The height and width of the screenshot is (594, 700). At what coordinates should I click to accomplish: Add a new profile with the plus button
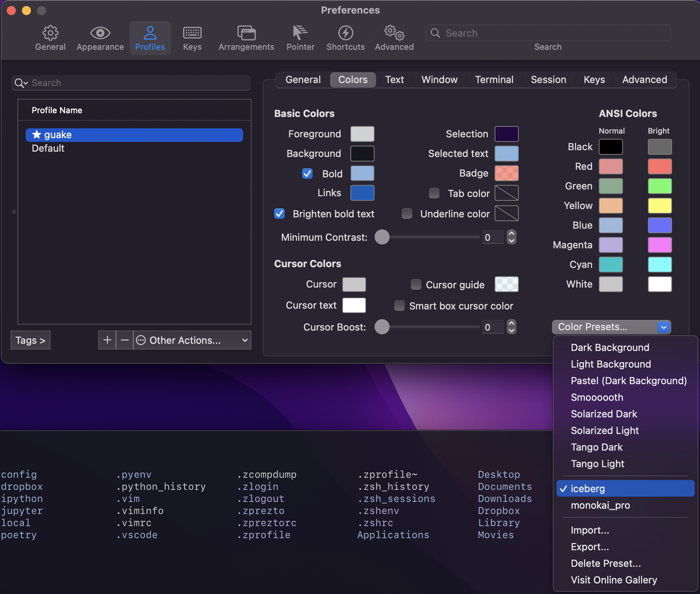point(107,340)
